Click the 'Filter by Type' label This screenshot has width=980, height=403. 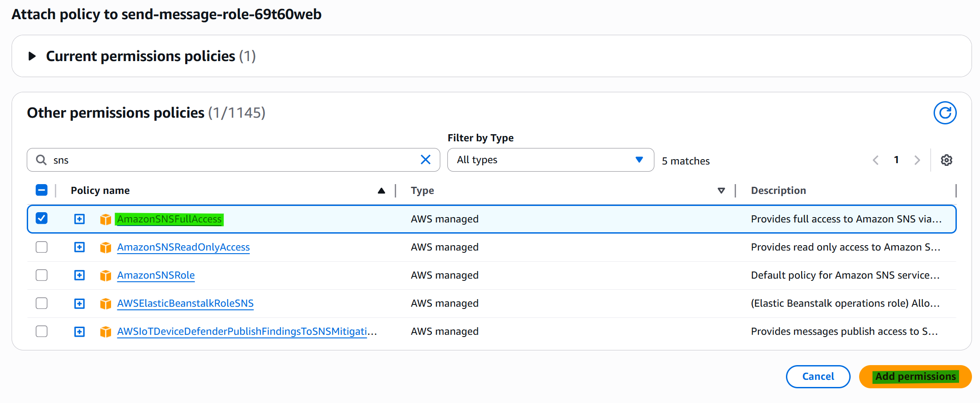tap(480, 138)
